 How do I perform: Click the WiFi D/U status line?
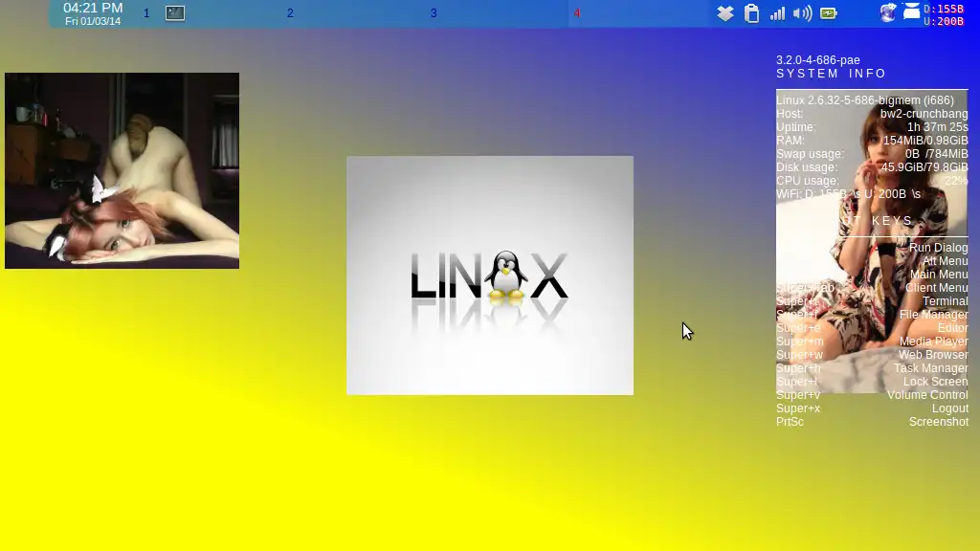[848, 194]
